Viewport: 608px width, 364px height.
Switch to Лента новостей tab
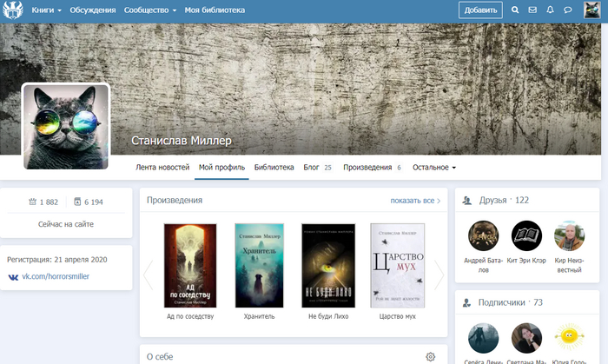click(162, 168)
